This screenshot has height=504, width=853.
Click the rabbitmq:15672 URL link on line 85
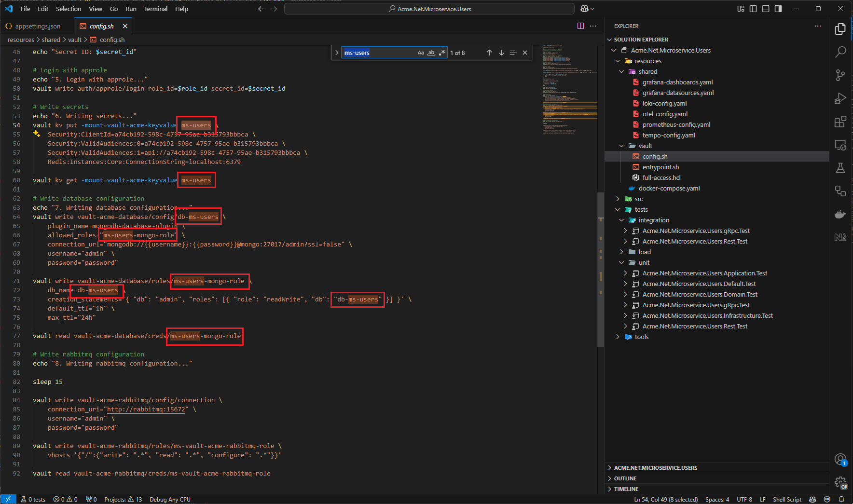click(x=146, y=409)
